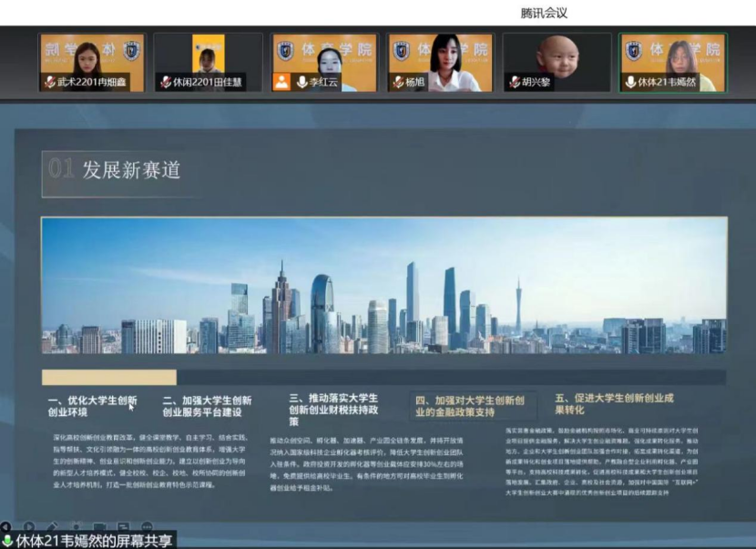Click the boxed heading 四、加强对大学生创新创业的金融政策支持

point(470,406)
